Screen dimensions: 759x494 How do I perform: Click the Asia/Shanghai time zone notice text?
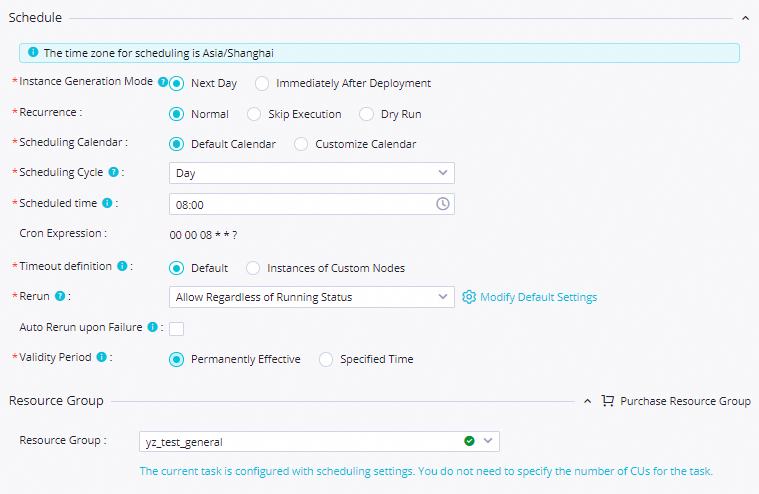(x=159, y=53)
